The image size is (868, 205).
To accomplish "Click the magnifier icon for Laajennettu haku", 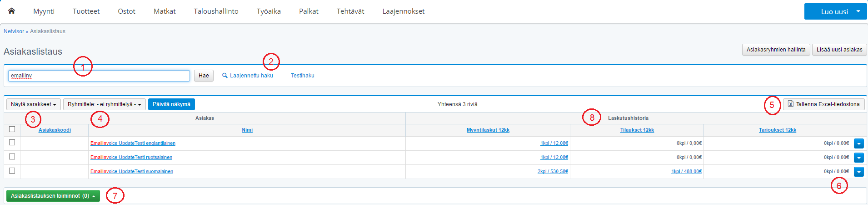I will (x=224, y=76).
